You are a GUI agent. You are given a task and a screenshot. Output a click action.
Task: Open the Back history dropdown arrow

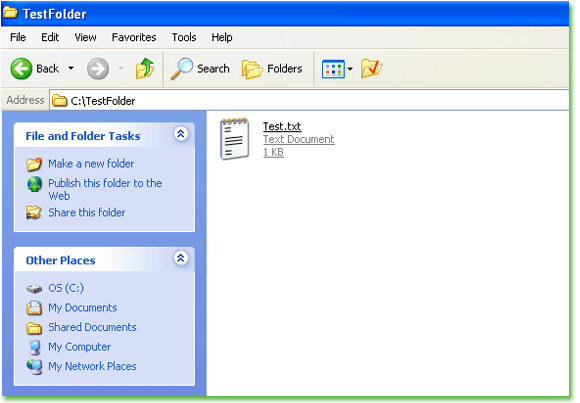point(71,68)
